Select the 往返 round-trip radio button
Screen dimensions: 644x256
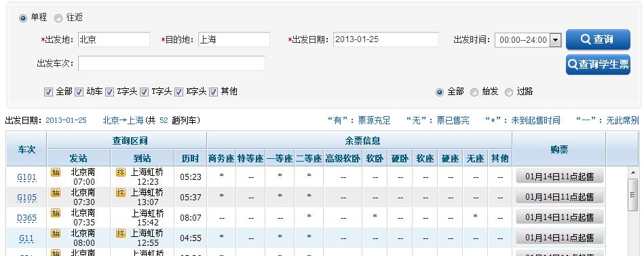(58, 18)
